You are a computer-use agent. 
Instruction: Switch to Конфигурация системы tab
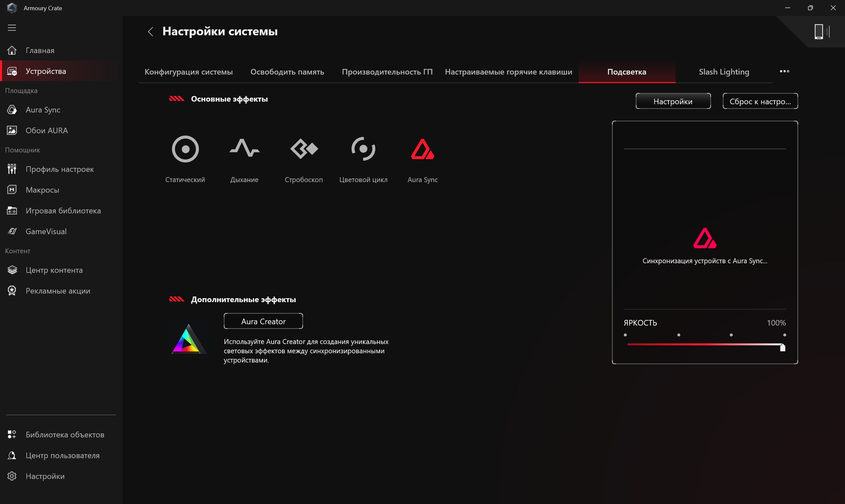pos(188,72)
